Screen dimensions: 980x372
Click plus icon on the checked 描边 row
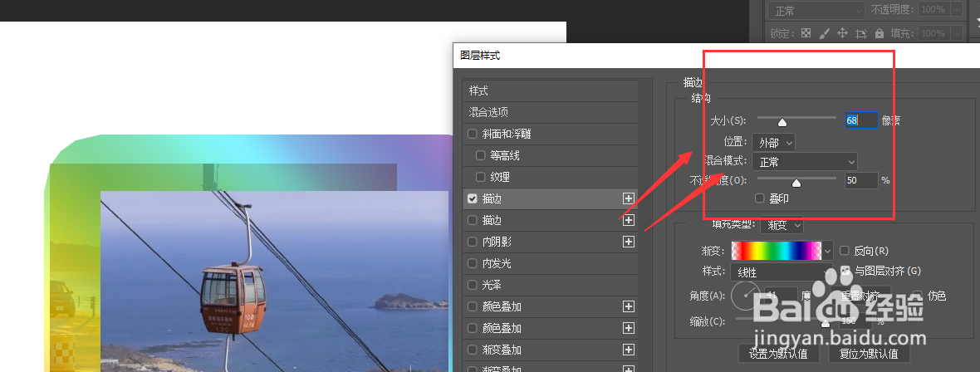(x=628, y=198)
